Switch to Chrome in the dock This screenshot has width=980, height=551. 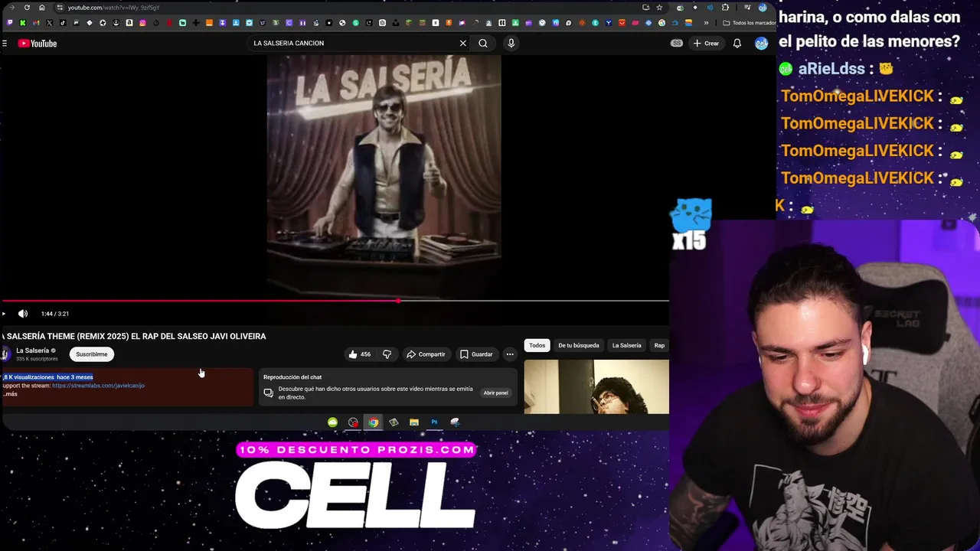coord(373,422)
